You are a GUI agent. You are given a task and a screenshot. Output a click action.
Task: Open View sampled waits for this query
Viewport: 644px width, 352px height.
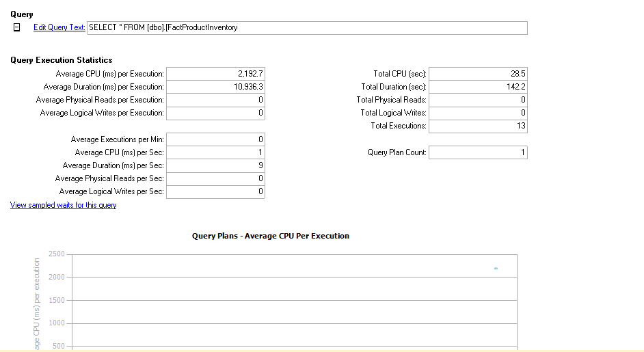63,205
